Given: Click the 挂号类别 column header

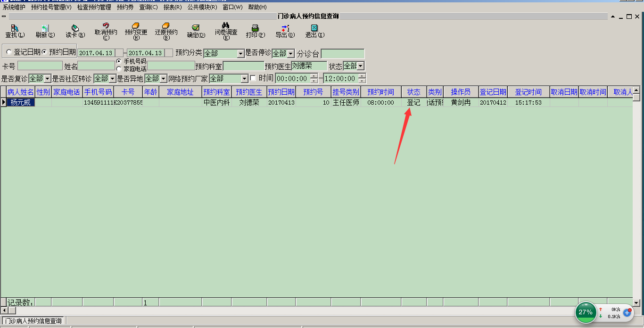Looking at the screenshot, I should pyautogui.click(x=346, y=92).
